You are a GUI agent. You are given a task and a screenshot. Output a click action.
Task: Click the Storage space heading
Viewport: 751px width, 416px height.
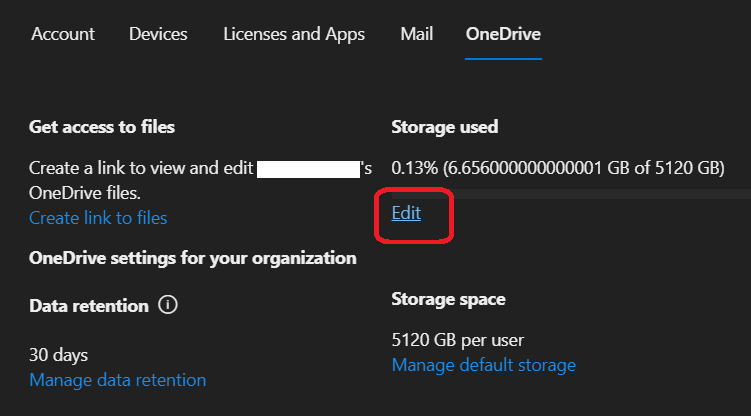point(448,299)
